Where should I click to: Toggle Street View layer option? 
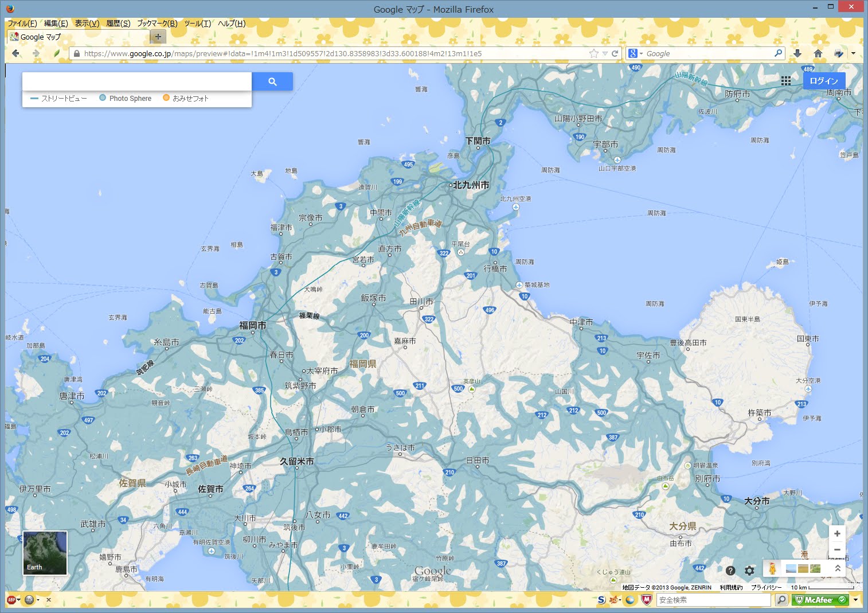pyautogui.click(x=58, y=99)
